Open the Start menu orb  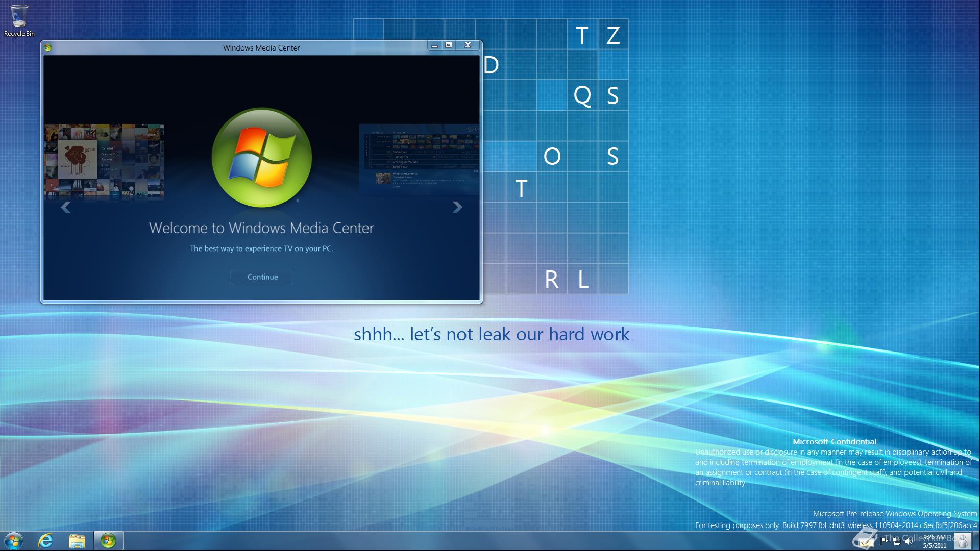(x=14, y=541)
